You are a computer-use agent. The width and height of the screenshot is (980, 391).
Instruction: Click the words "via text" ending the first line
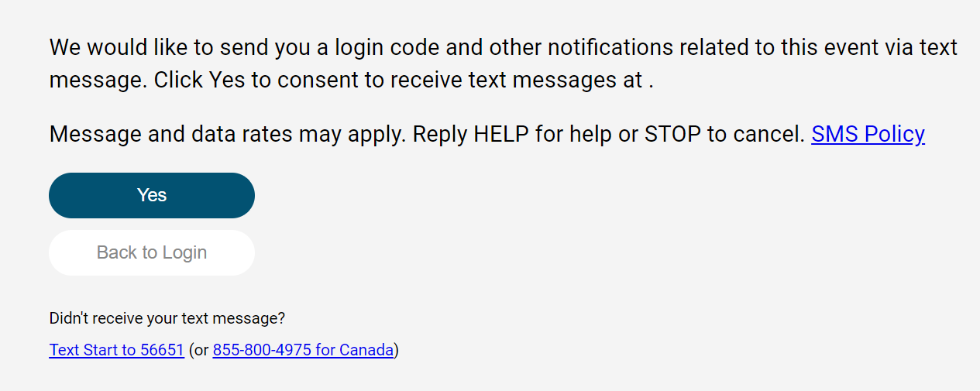pos(919,47)
